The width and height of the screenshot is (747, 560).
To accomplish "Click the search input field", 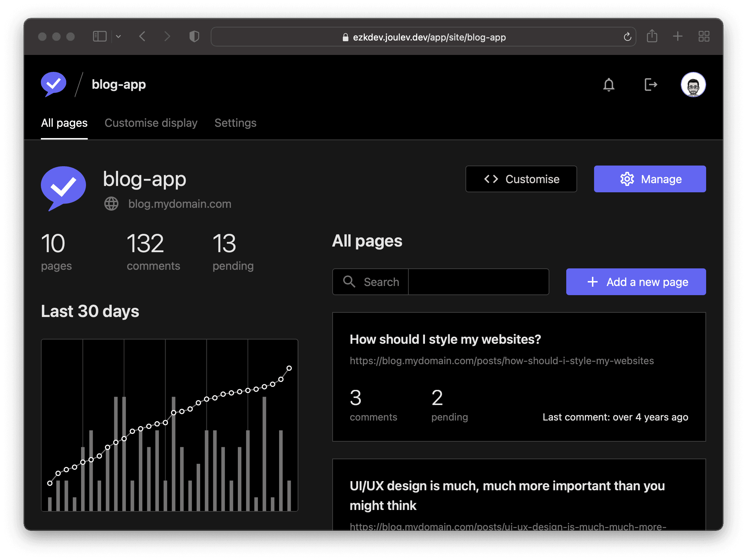I will 479,281.
